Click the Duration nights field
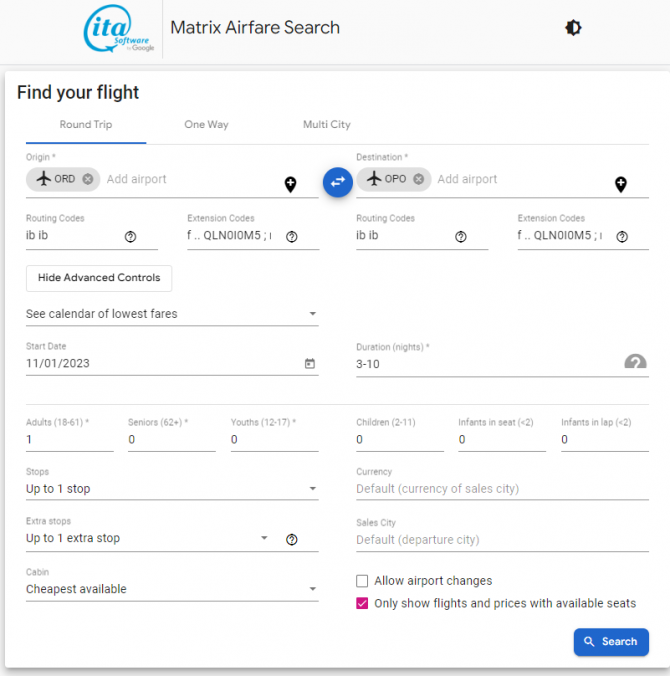670x676 pixels. [489, 364]
